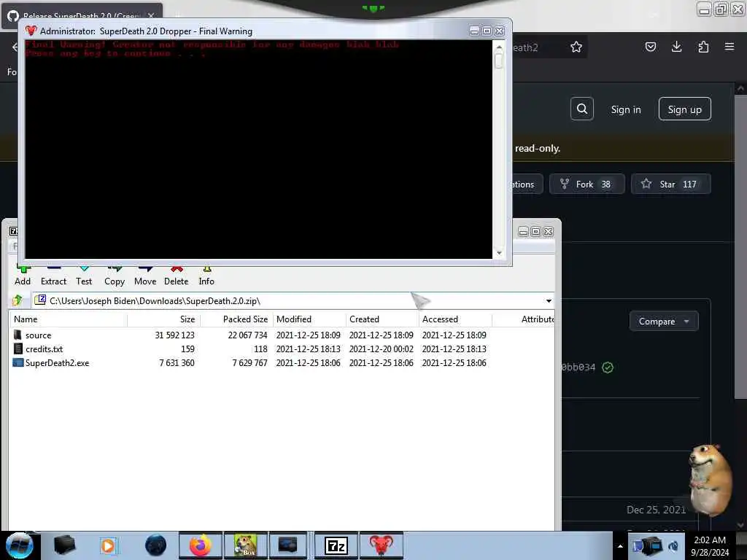
Task: Click the Dec 25, 2021 date text
Action: pos(656,510)
